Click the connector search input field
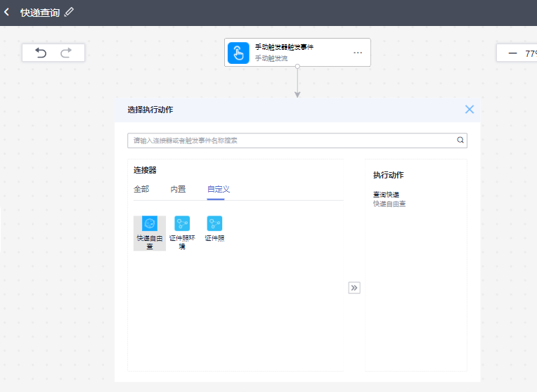The image size is (537, 392). (297, 141)
